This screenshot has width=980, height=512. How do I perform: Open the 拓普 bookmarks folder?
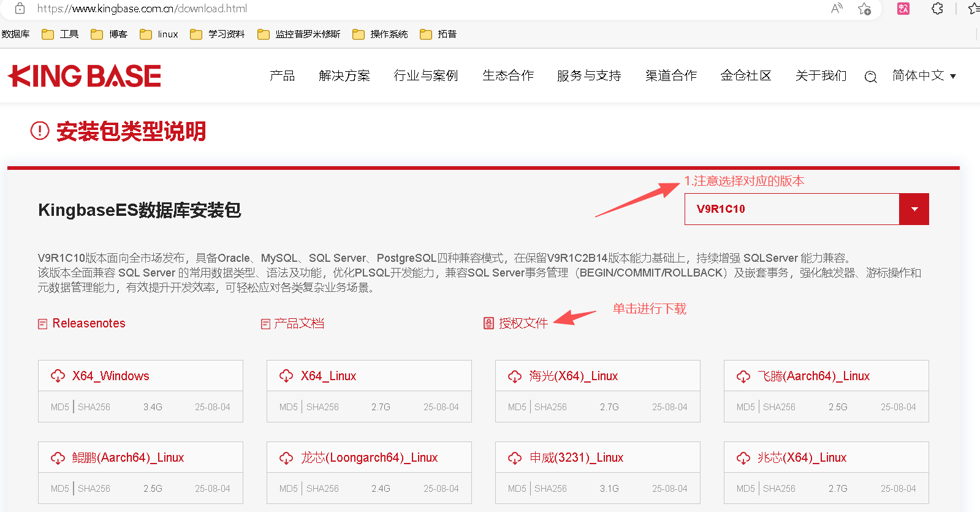click(438, 34)
